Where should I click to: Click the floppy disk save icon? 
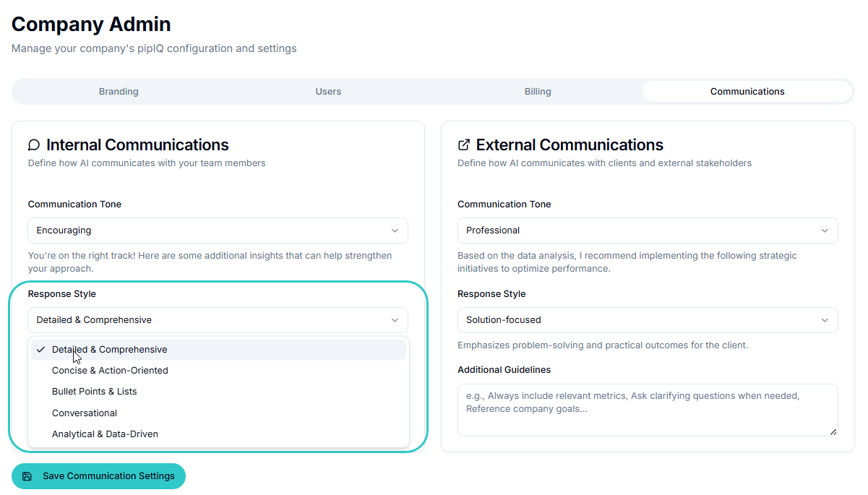tap(27, 476)
